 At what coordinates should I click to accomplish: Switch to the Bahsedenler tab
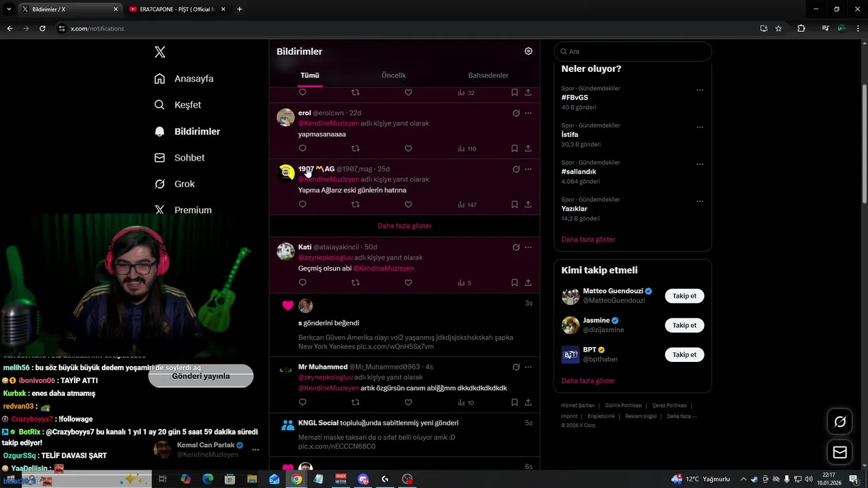point(488,75)
